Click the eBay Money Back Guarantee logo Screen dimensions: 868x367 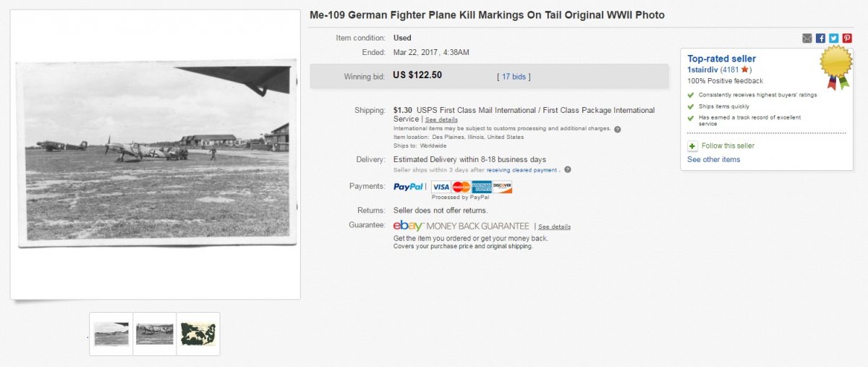[x=461, y=226]
